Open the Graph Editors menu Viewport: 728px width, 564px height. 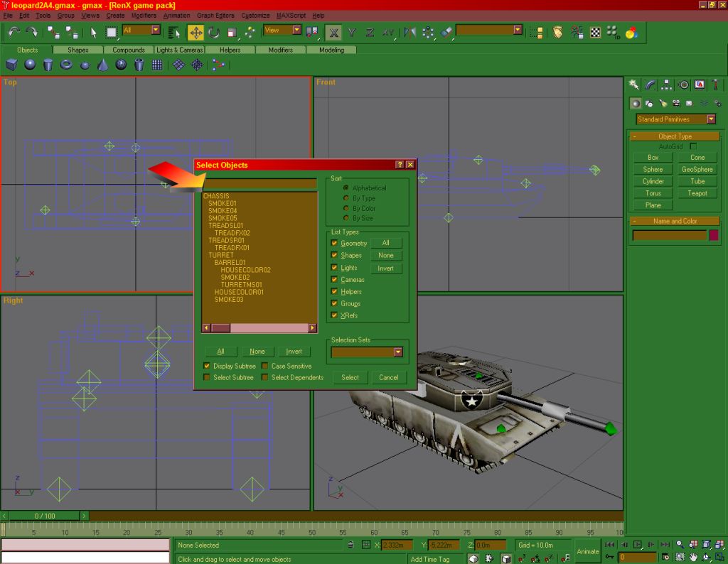[215, 15]
